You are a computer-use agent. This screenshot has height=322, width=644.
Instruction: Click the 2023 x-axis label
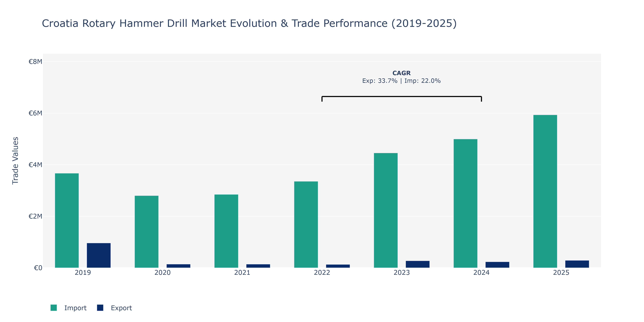tap(402, 272)
